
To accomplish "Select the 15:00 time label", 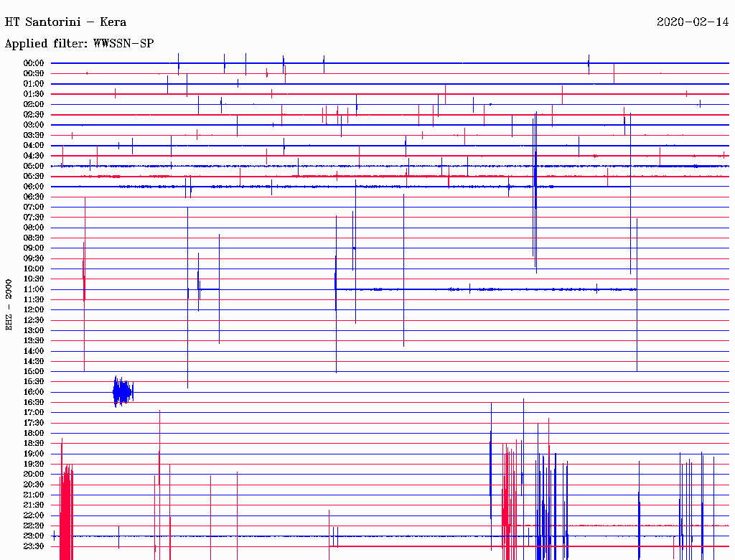I will (x=34, y=371).
